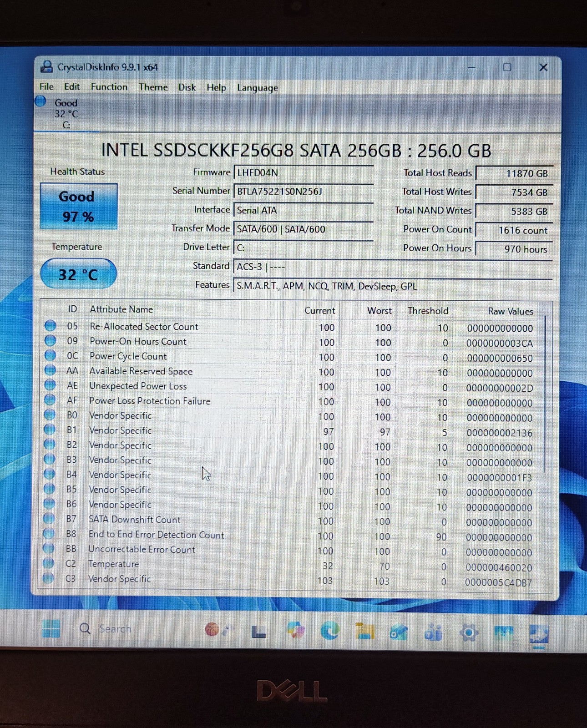Click the Serial Number field

tap(304, 192)
